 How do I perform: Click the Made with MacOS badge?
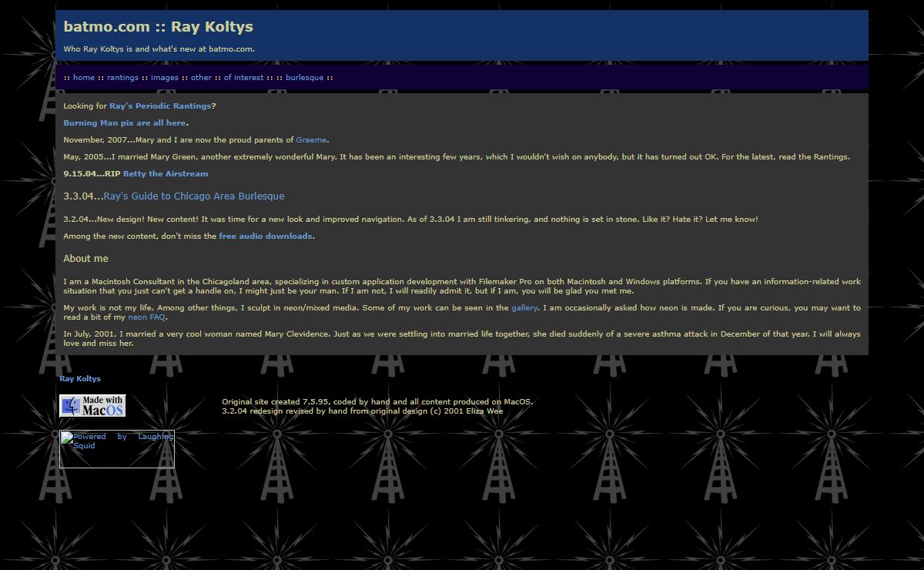tap(92, 406)
